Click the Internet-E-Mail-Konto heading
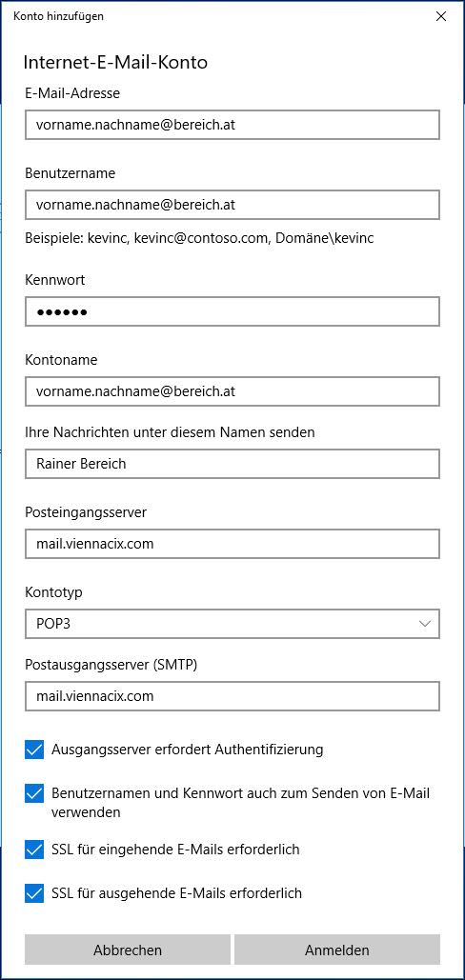 (x=115, y=63)
